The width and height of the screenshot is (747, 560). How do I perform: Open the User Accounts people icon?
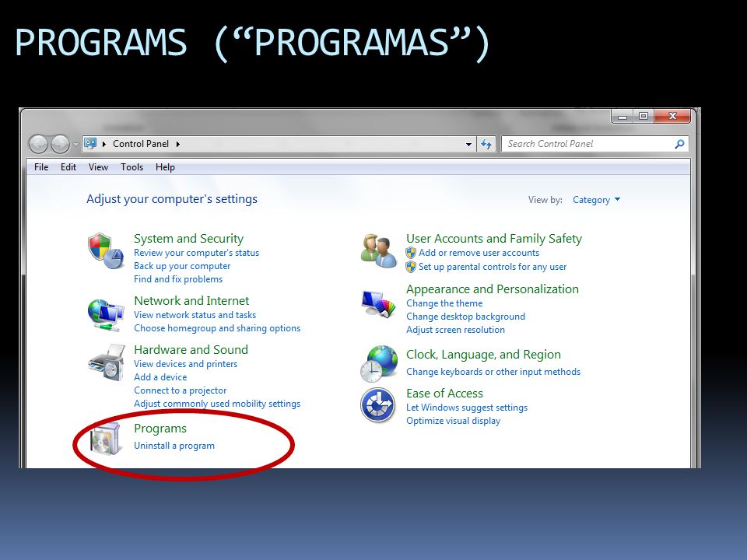pos(379,251)
